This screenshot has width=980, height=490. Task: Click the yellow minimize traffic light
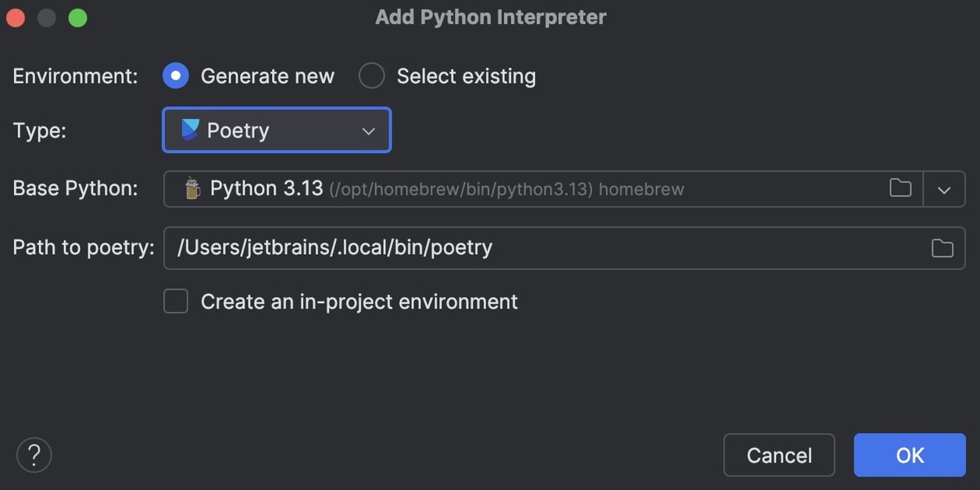click(x=46, y=16)
